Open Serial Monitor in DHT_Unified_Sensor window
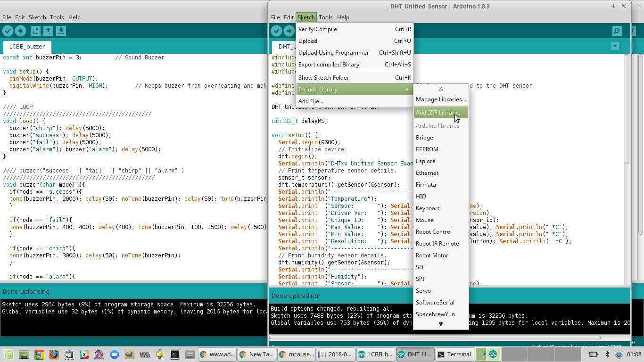This screenshot has width=644, height=362. [x=617, y=31]
